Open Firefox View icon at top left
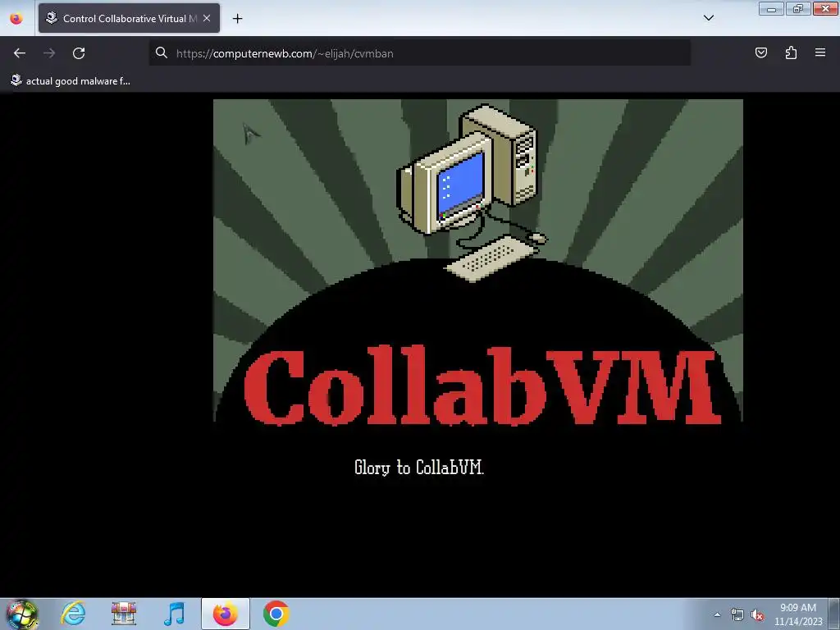840x630 pixels. (x=16, y=18)
